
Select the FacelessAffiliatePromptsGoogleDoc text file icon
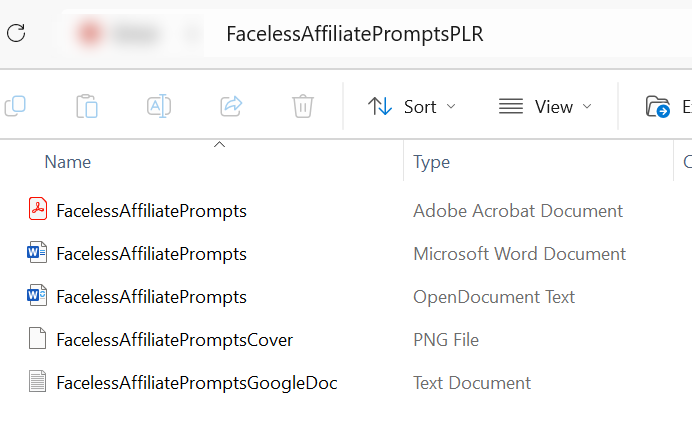(37, 382)
